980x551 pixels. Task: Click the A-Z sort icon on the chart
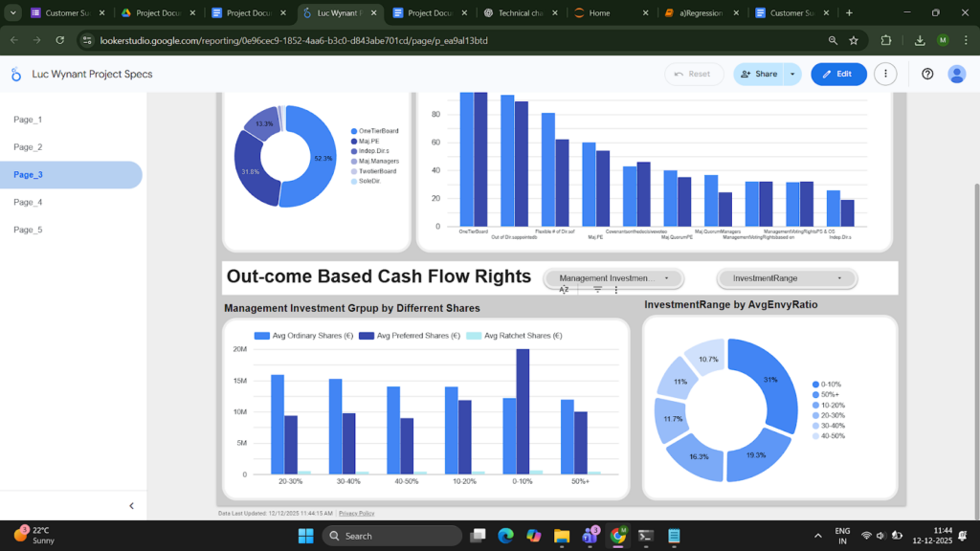point(564,289)
